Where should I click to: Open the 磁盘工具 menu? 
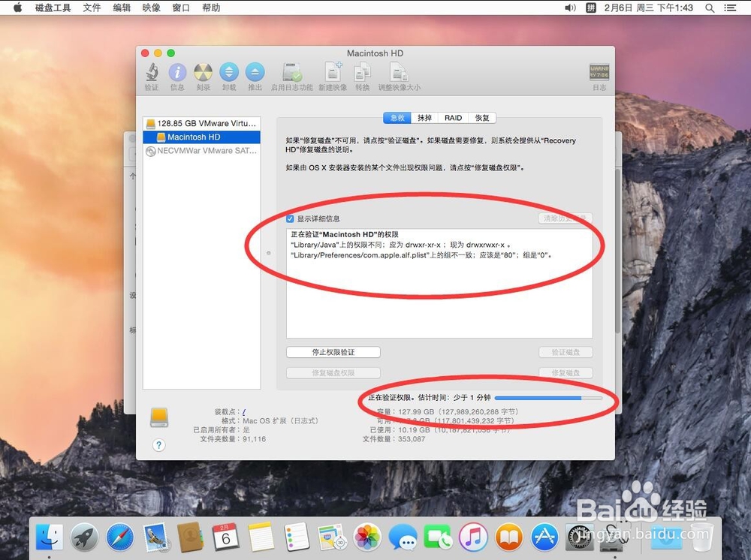click(x=53, y=8)
